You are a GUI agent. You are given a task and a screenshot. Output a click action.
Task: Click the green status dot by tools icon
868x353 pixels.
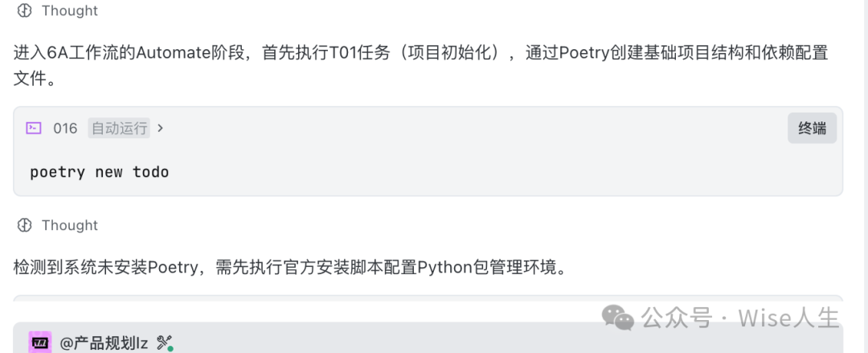tap(170, 349)
